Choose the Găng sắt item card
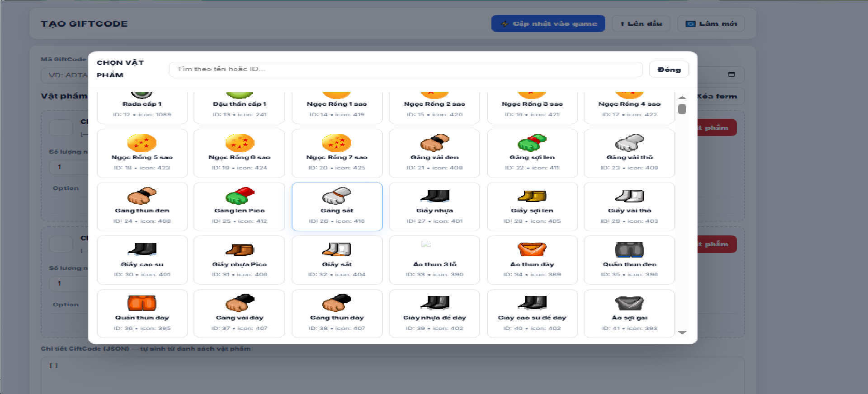 click(x=337, y=206)
